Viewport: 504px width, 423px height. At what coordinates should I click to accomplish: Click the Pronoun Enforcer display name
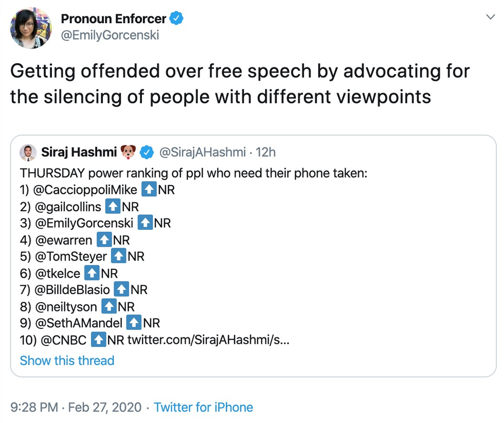coord(113,19)
